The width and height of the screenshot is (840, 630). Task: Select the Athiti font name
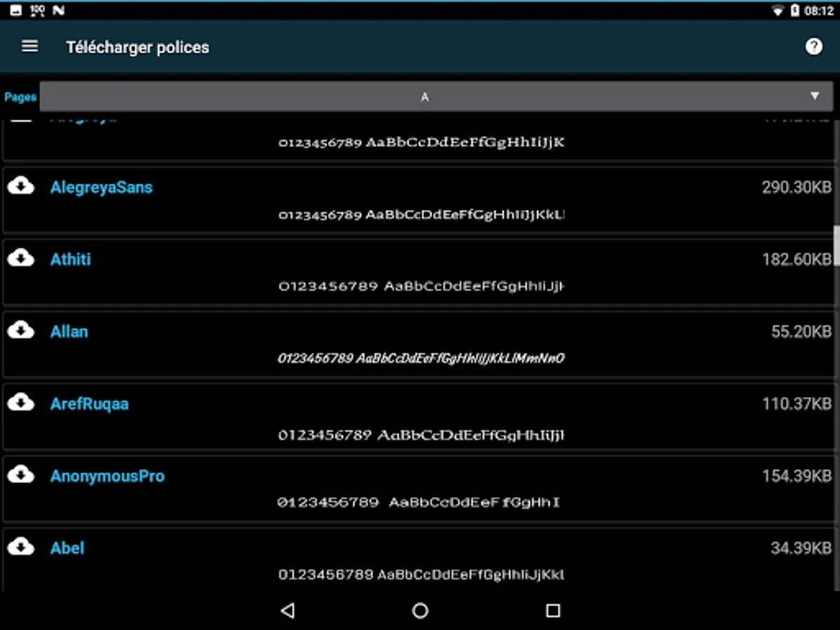click(x=71, y=260)
